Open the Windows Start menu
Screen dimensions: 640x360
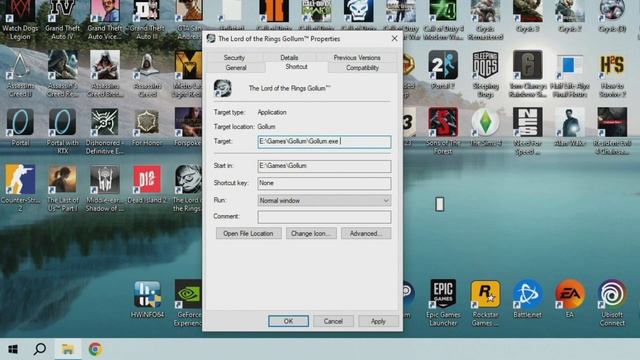[13, 349]
